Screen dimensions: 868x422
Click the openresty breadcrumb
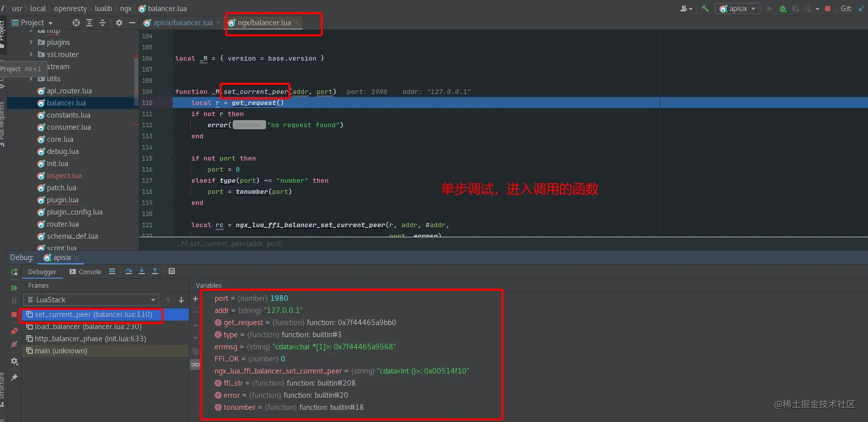coord(70,9)
